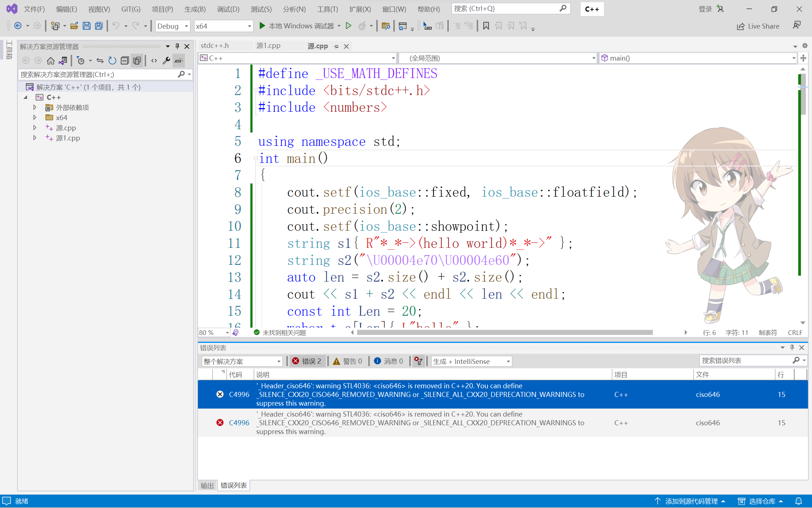
Task: Toggle auto-hide pin on Solution Explorer
Action: tap(177, 46)
